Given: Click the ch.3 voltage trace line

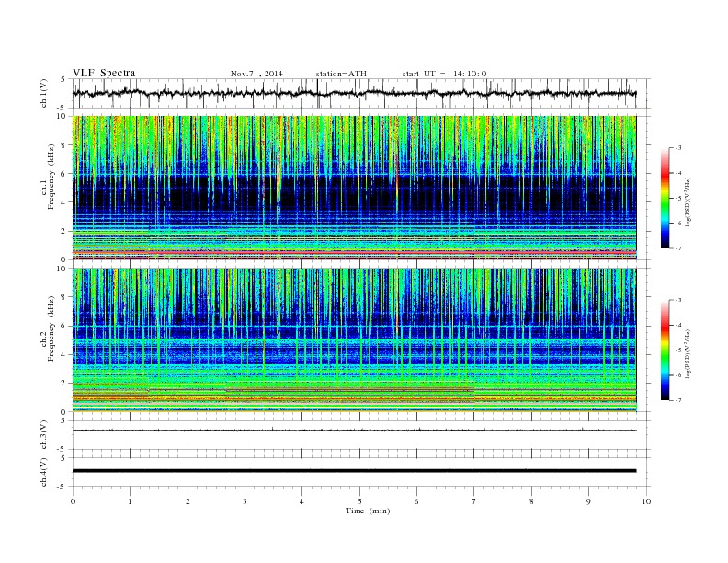Looking at the screenshot, I should pos(354,431).
